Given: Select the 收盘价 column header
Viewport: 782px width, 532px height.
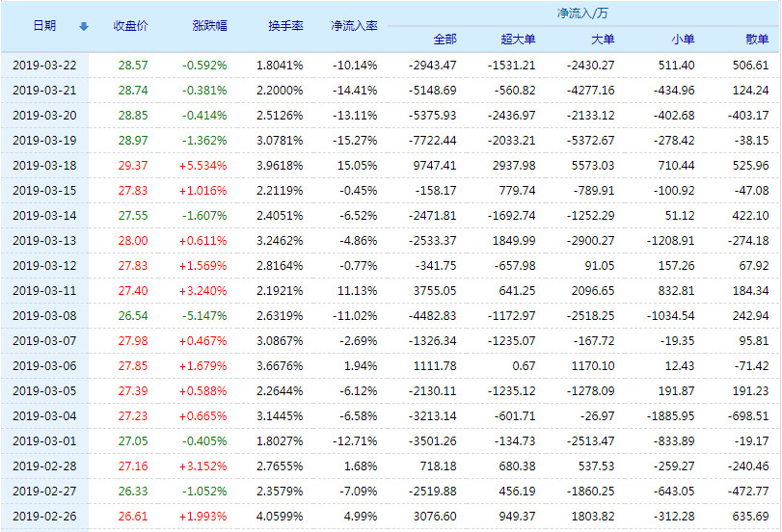Looking at the screenshot, I should [130, 26].
